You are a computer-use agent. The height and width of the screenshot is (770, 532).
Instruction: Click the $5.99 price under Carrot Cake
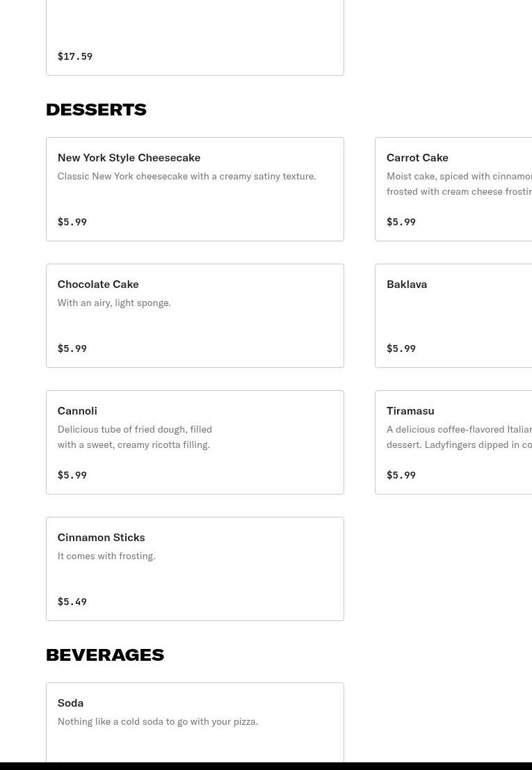coord(401,222)
